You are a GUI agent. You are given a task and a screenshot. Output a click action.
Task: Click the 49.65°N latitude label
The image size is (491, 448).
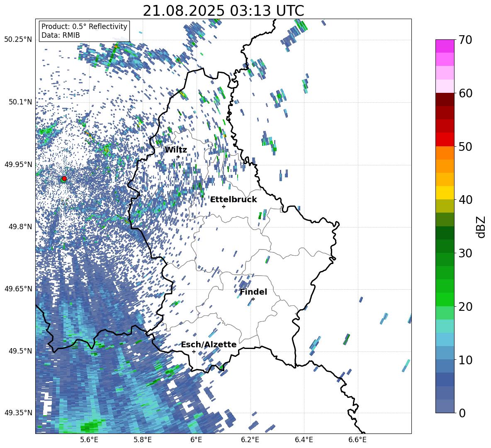tap(18, 289)
